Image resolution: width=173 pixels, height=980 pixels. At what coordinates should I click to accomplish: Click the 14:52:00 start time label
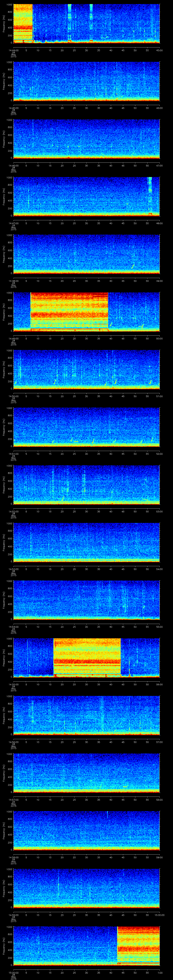pyautogui.click(x=13, y=511)
